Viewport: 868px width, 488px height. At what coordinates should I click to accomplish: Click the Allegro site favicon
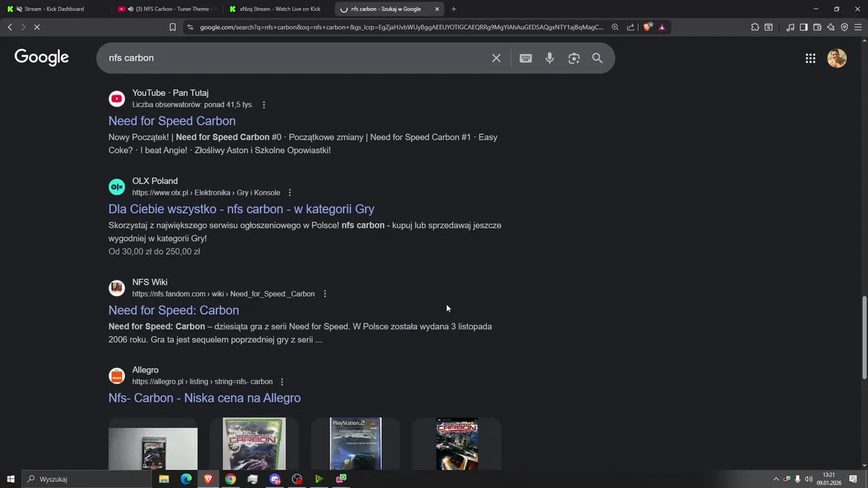coord(117,375)
